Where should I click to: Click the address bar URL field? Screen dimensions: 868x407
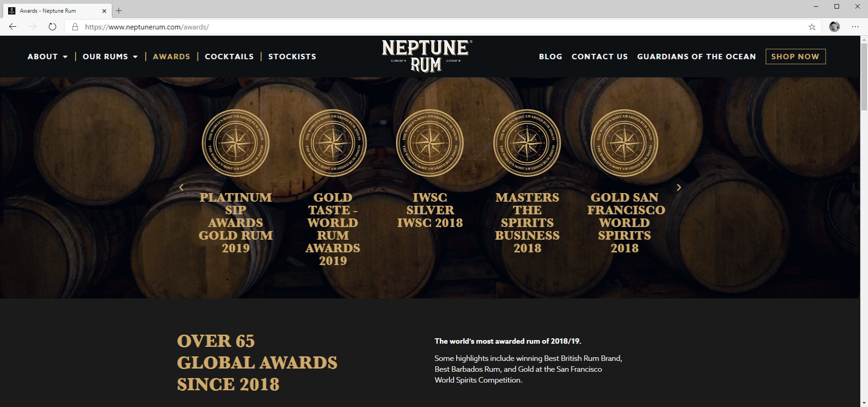(x=407, y=27)
